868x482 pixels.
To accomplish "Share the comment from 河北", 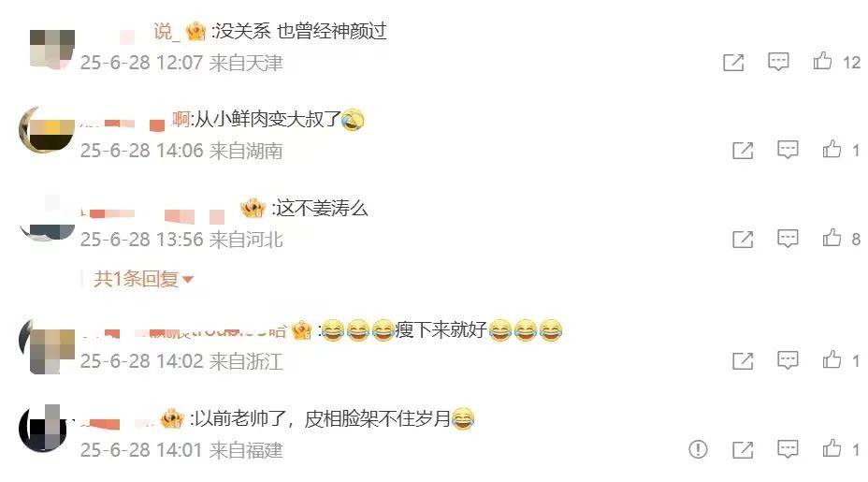I will click(x=743, y=240).
